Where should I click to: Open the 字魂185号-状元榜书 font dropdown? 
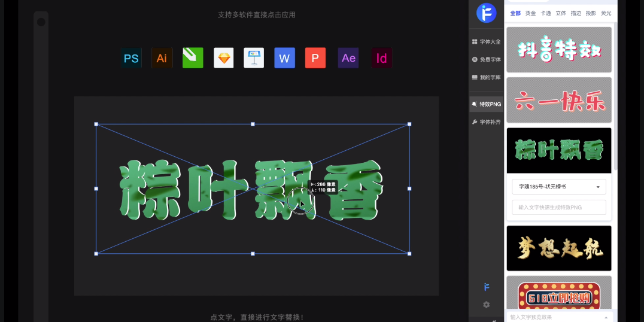click(x=558, y=187)
